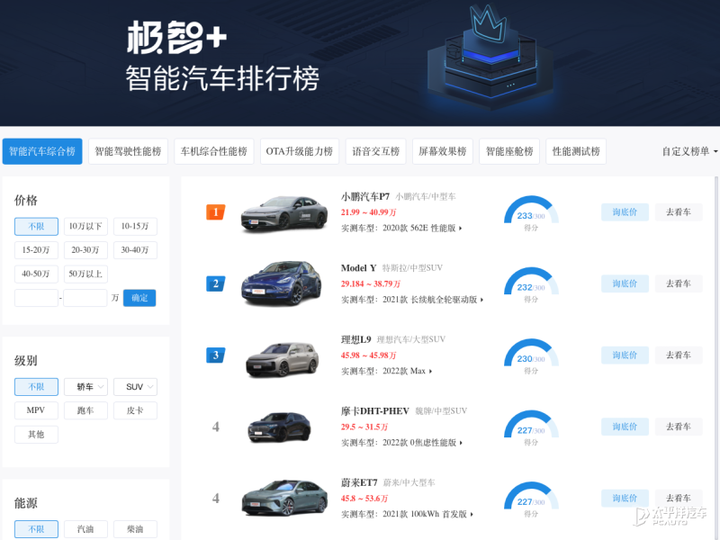Viewport: 720px width, 540px height.
Task: Expand tested model 2021款 长续航全轮驱动版
Action: pyautogui.click(x=433, y=300)
